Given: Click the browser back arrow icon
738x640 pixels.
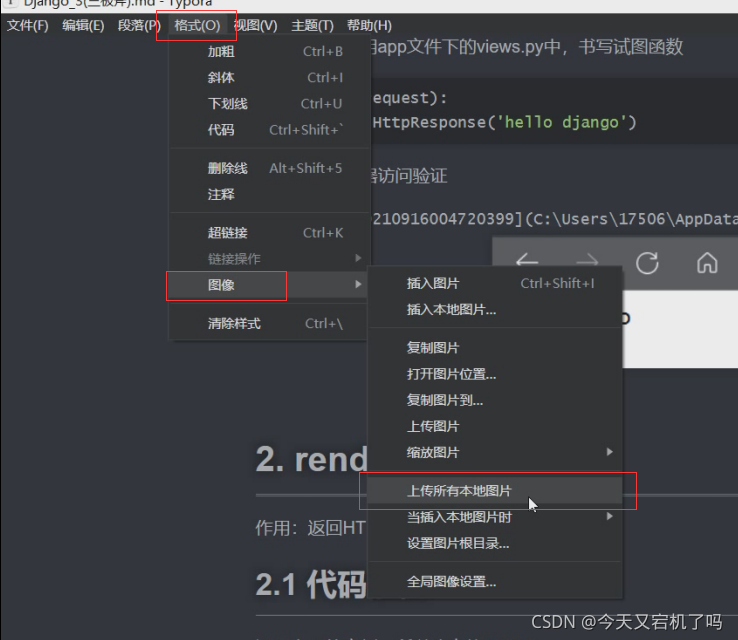Looking at the screenshot, I should pyautogui.click(x=527, y=262).
